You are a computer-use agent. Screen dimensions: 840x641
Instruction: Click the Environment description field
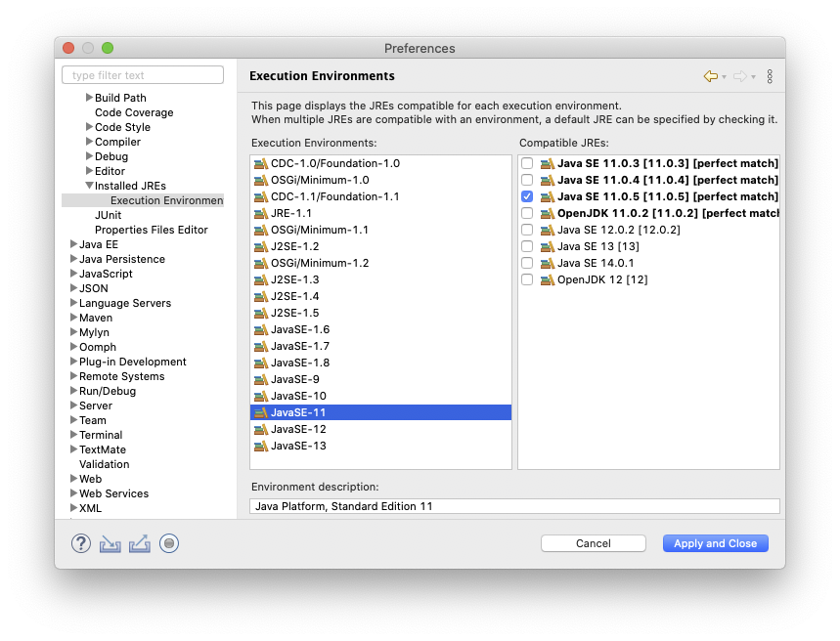514,506
